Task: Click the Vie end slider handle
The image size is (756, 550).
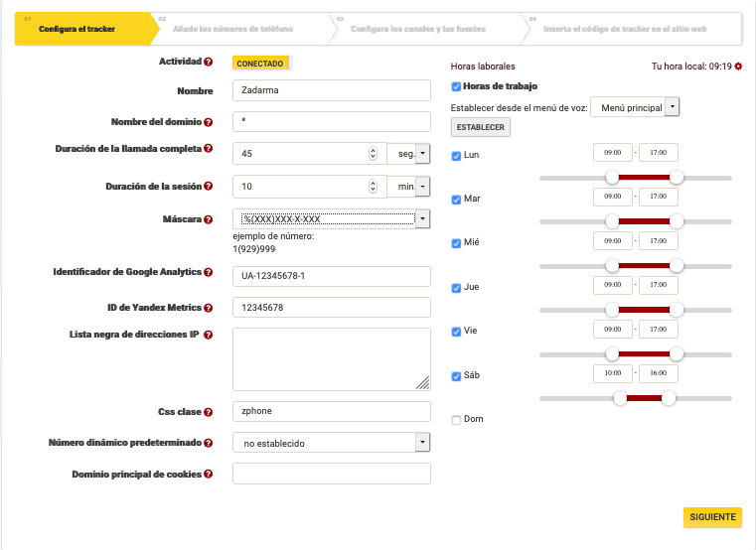Action: pyautogui.click(x=677, y=354)
